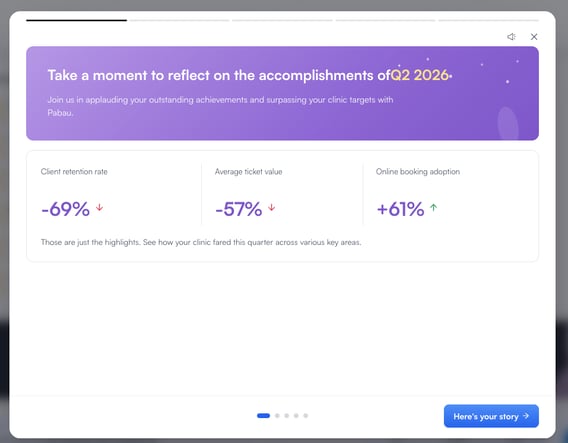Click the arrow icon in Here's your story
This screenshot has width=568, height=443.
(526, 416)
